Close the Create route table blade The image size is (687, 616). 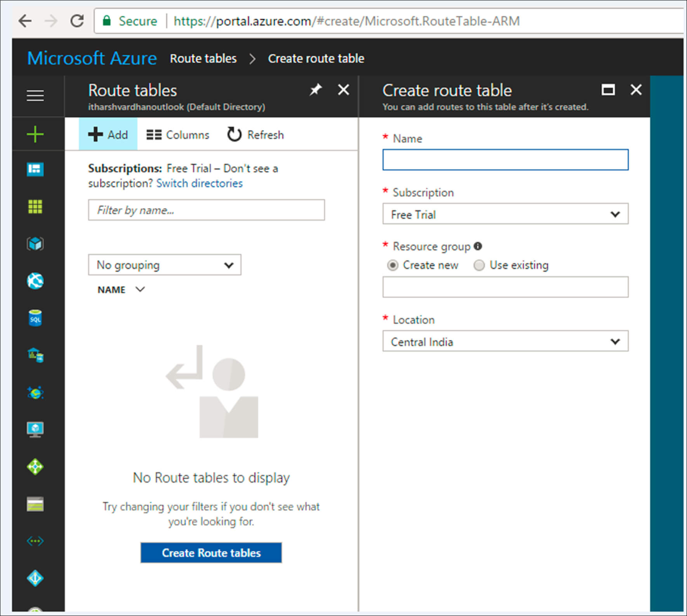[x=636, y=90]
